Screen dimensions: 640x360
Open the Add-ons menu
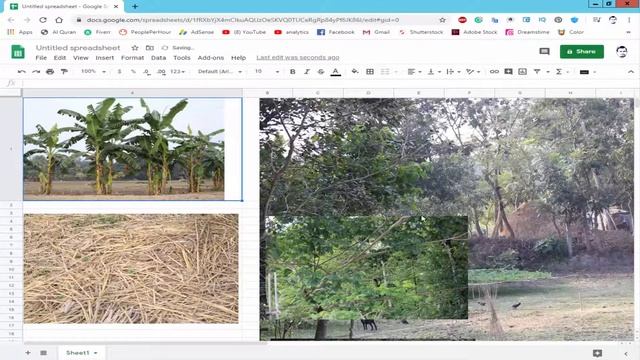211,58
